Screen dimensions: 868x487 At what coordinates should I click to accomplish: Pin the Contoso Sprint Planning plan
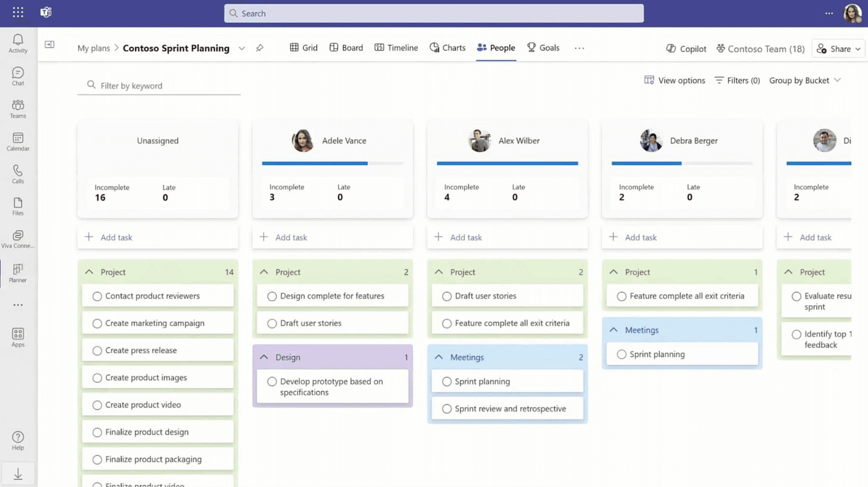point(260,48)
